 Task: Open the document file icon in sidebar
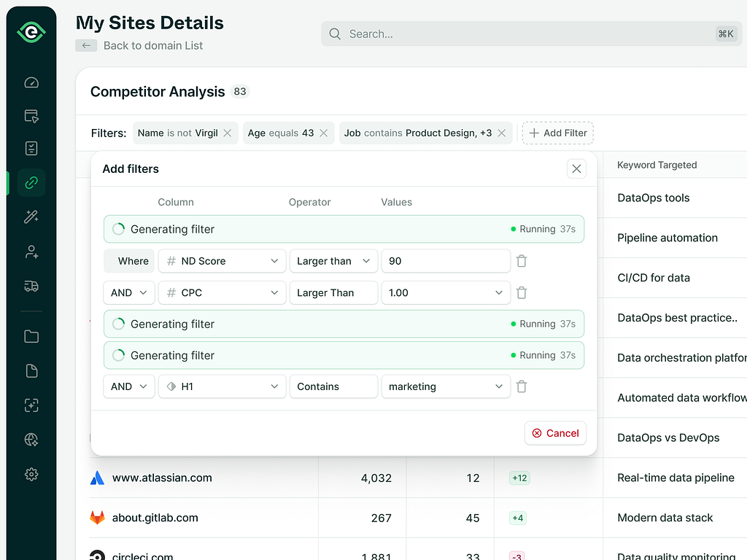click(31, 371)
